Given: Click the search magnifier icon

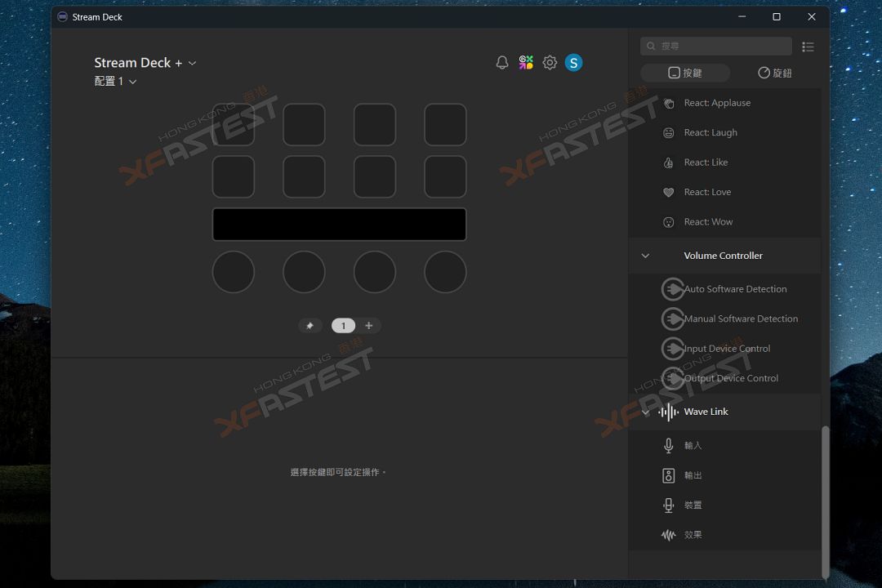Looking at the screenshot, I should point(651,46).
